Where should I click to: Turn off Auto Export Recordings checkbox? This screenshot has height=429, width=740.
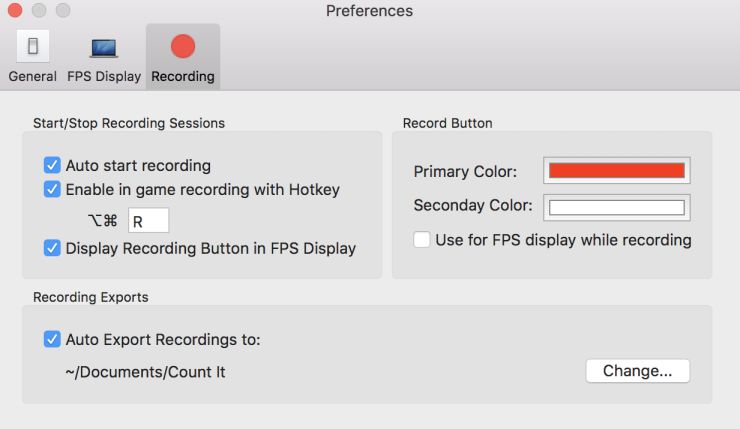pos(52,339)
